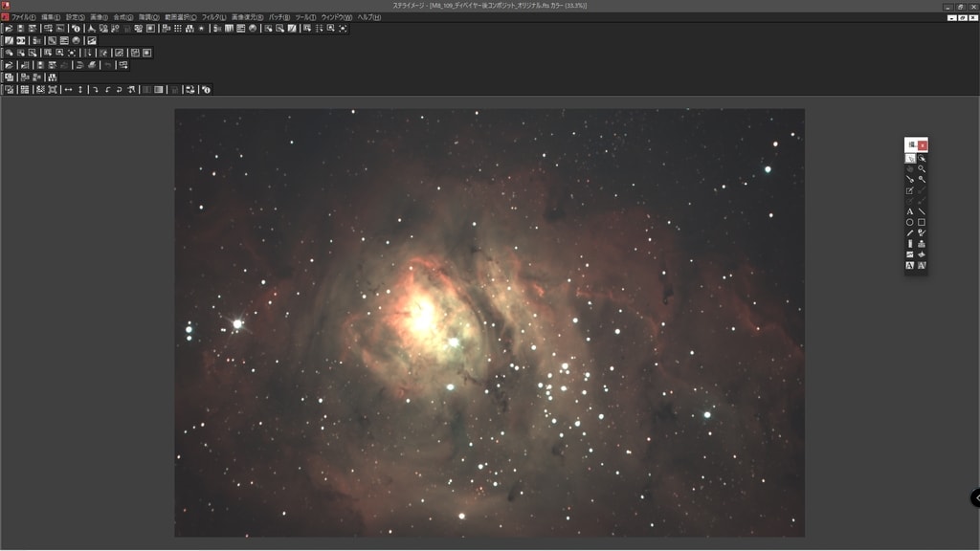The image size is (980, 551).
Task: Select the pointer selection tool in the tool palette
Action: point(910,158)
